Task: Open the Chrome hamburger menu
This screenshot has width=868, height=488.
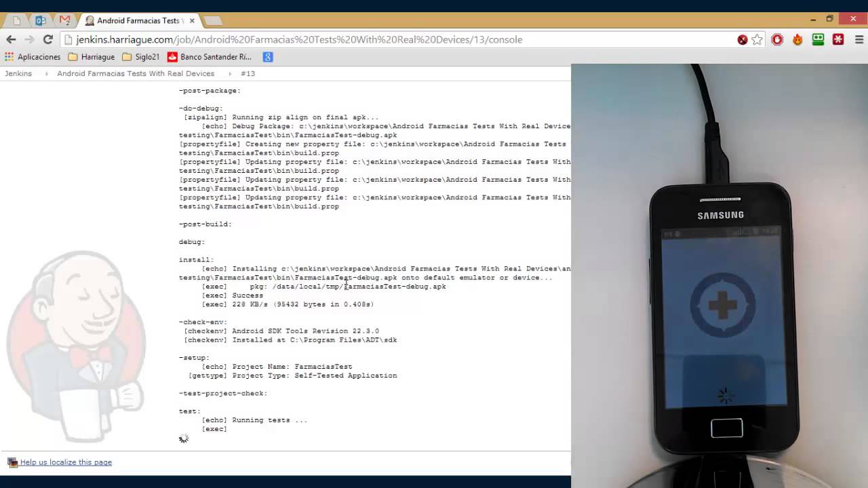Action: pos(859,39)
